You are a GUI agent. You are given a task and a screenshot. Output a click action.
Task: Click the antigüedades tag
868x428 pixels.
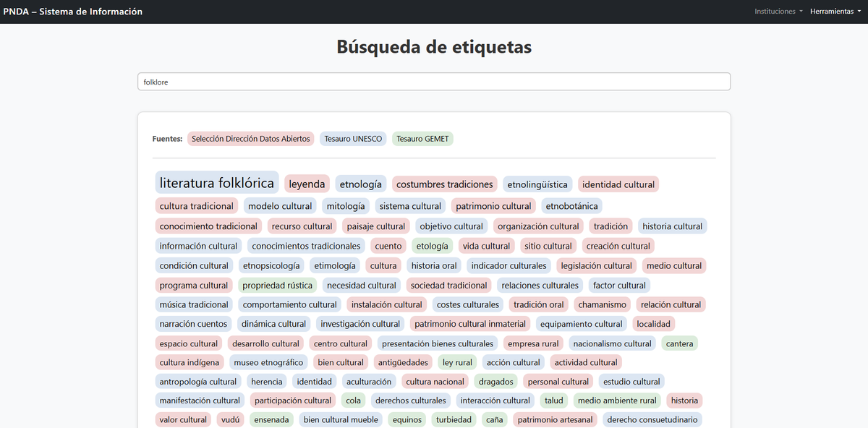point(404,362)
